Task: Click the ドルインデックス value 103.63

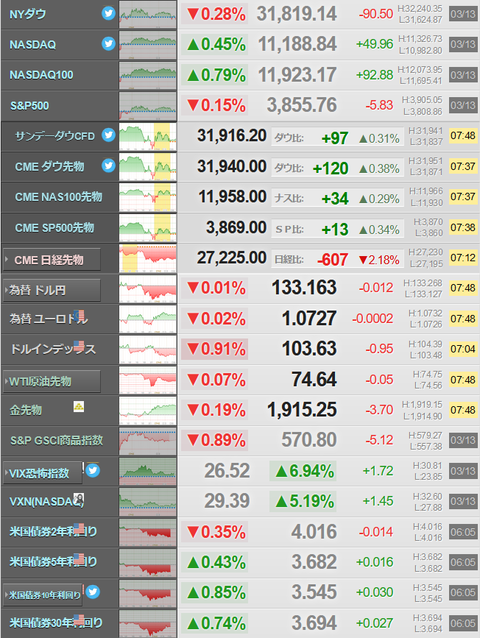Action: click(x=309, y=349)
